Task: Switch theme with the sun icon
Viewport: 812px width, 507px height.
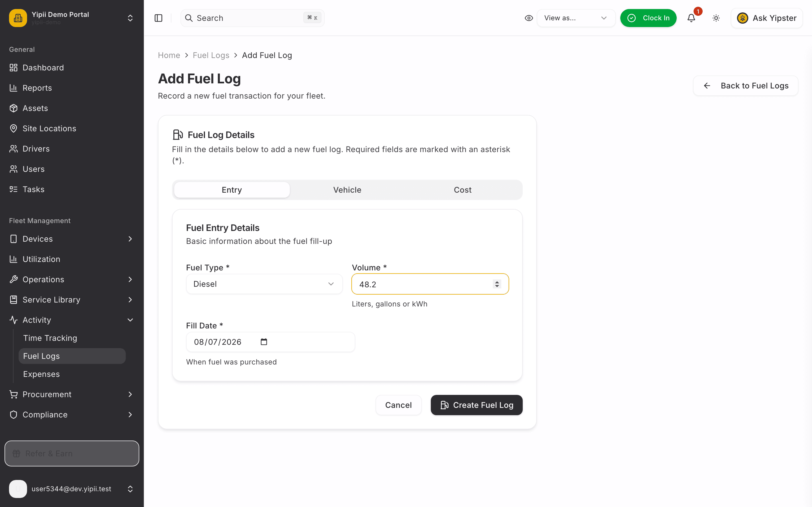Action: tap(716, 18)
